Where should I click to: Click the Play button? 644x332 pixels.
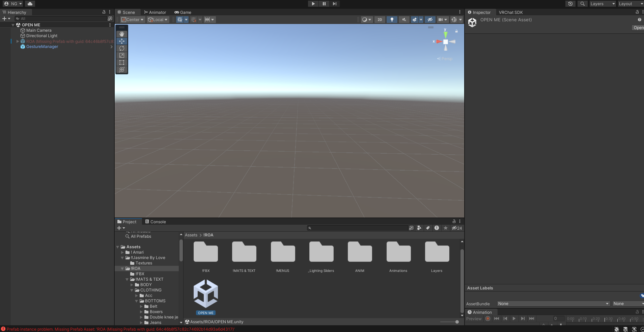pyautogui.click(x=313, y=4)
